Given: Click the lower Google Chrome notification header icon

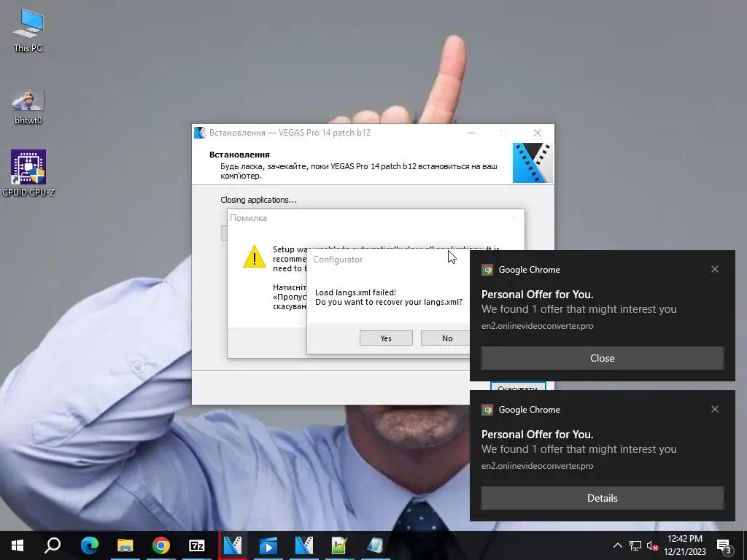Looking at the screenshot, I should point(487,410).
